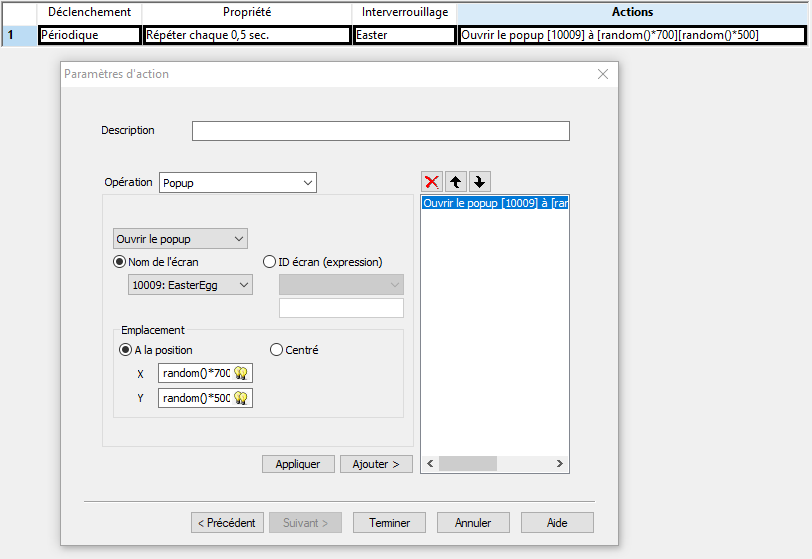The image size is (812, 559).
Task: Select the 'Nom de l'écran' radio option
Action: [121, 263]
